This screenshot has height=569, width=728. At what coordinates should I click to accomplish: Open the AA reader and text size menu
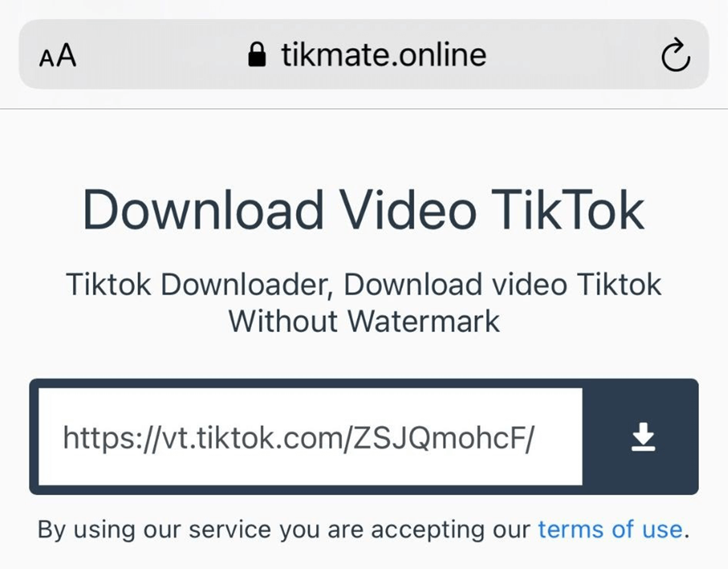coord(57,55)
